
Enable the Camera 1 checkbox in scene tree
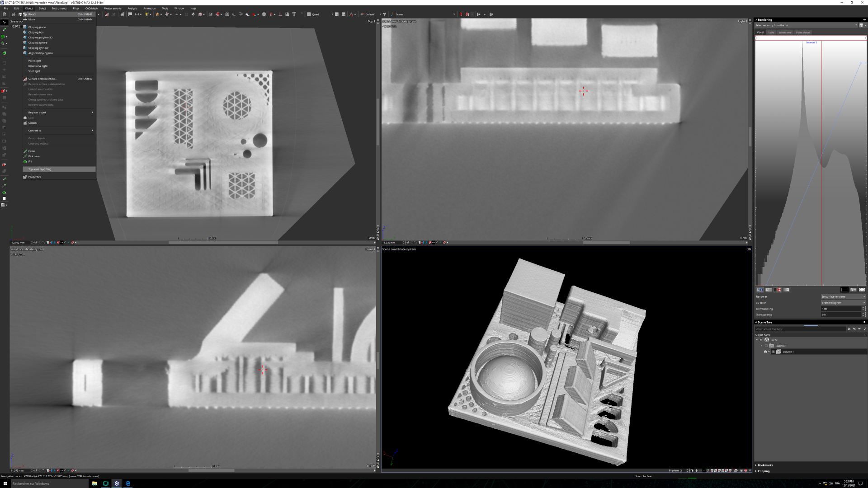(766, 346)
